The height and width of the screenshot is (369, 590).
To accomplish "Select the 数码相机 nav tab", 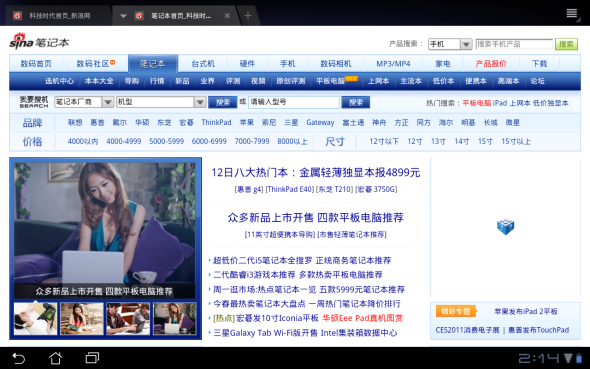I will tap(336, 64).
